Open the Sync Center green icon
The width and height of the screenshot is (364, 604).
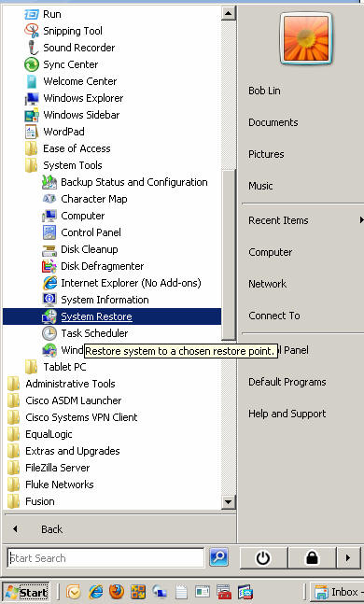32,64
